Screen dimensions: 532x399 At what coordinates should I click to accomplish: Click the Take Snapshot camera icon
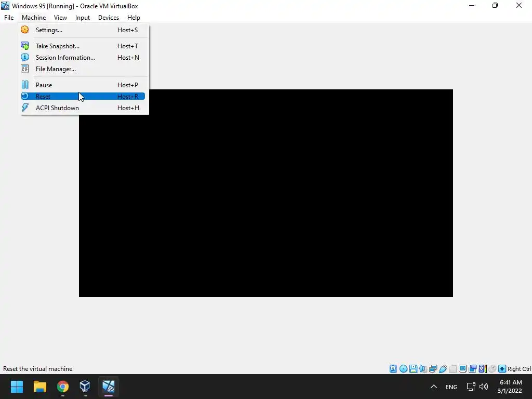click(25, 46)
